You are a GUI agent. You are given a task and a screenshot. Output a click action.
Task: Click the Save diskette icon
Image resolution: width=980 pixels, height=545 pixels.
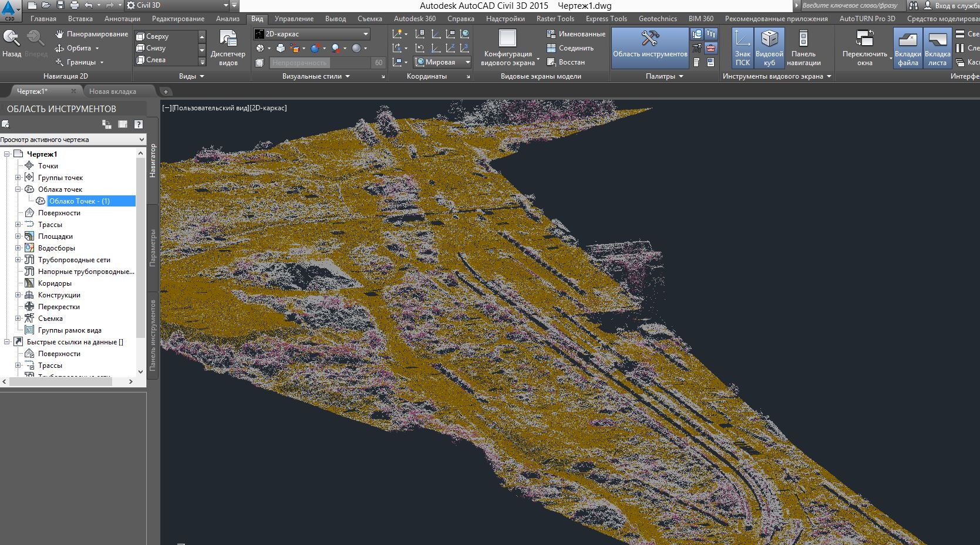click(x=60, y=5)
